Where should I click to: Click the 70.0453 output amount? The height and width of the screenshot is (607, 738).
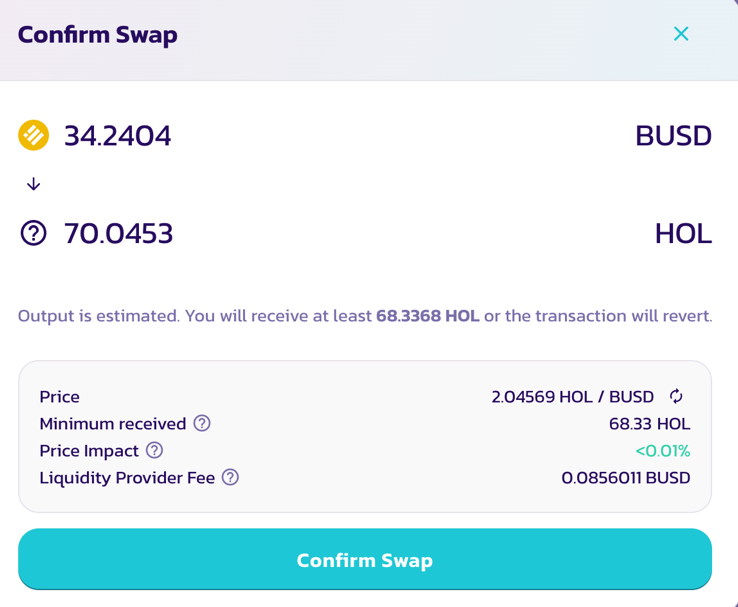click(119, 233)
